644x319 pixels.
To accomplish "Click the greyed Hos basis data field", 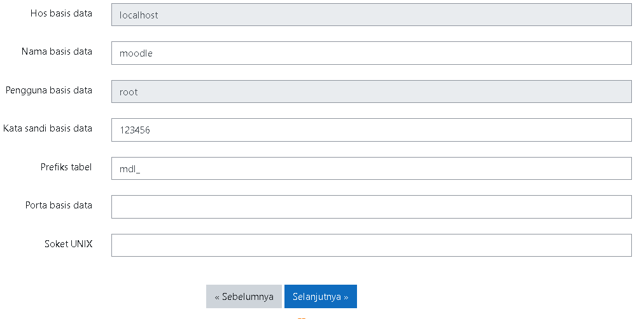I will pyautogui.click(x=371, y=15).
